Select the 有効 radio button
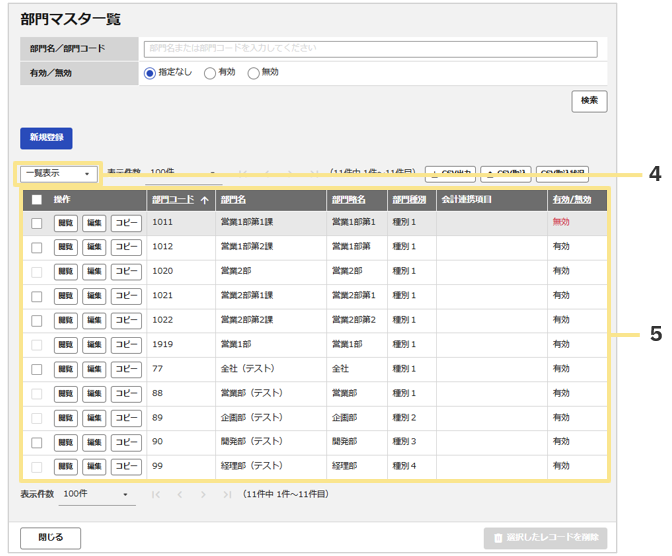Viewport: 672px width, 556px height. tap(210, 73)
